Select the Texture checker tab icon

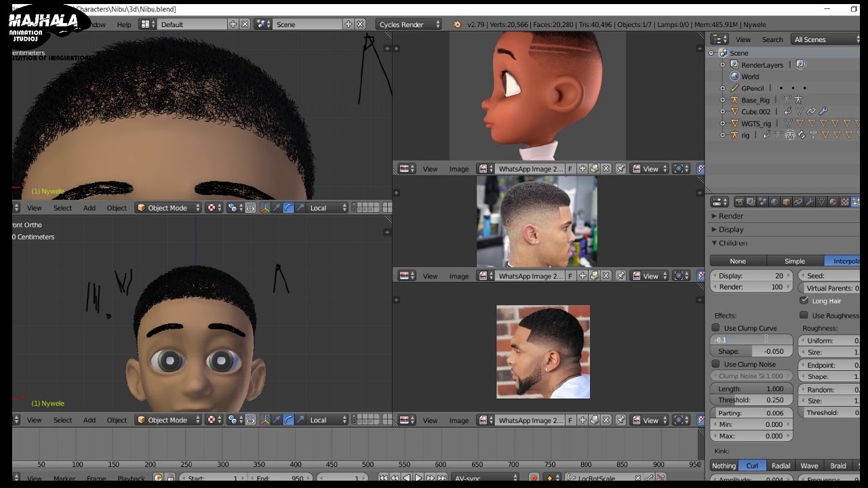click(x=845, y=202)
